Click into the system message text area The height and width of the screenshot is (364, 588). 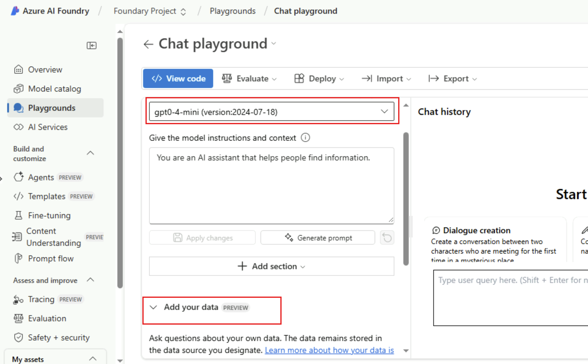(272, 186)
